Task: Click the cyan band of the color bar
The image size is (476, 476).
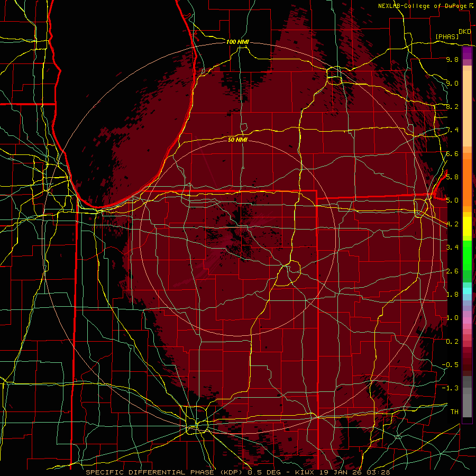Action: (x=467, y=291)
